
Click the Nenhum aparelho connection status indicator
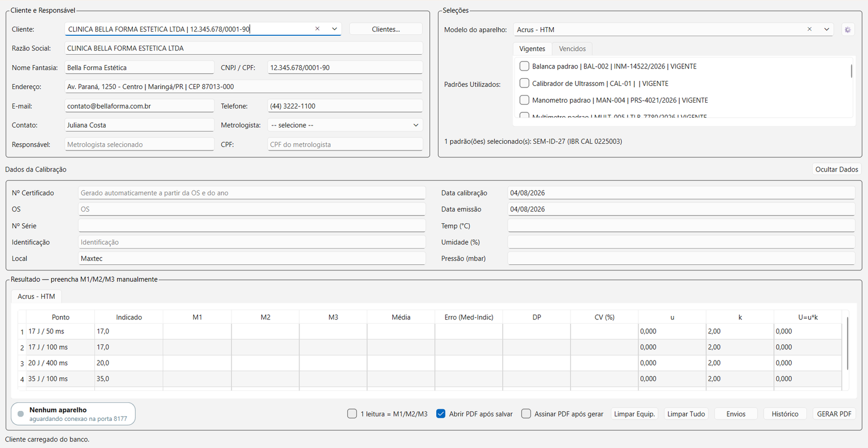pos(73,414)
